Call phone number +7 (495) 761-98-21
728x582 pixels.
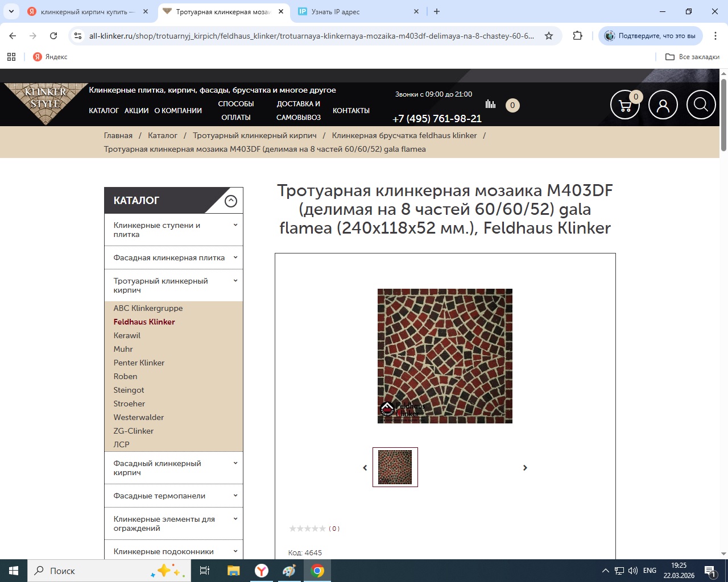pyautogui.click(x=437, y=119)
